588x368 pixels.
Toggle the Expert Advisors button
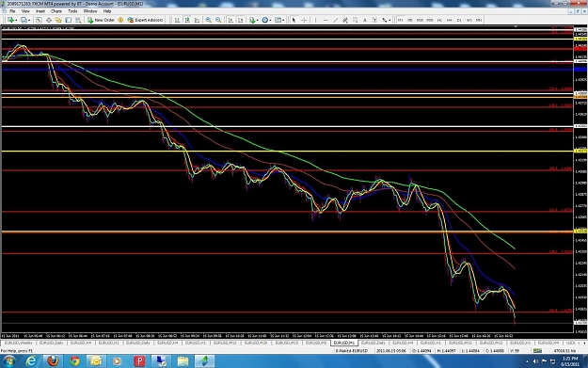(x=145, y=20)
